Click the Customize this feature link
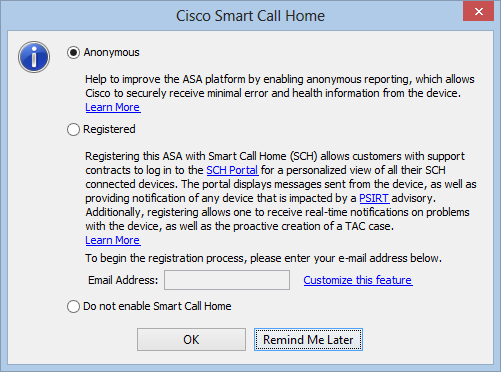Viewport: 501px width, 372px height. coord(358,280)
